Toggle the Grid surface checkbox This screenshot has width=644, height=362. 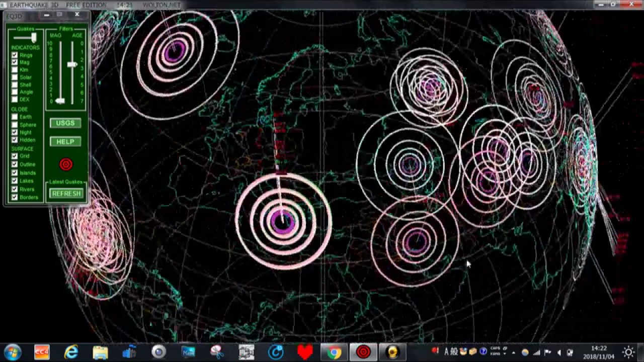[x=15, y=156]
